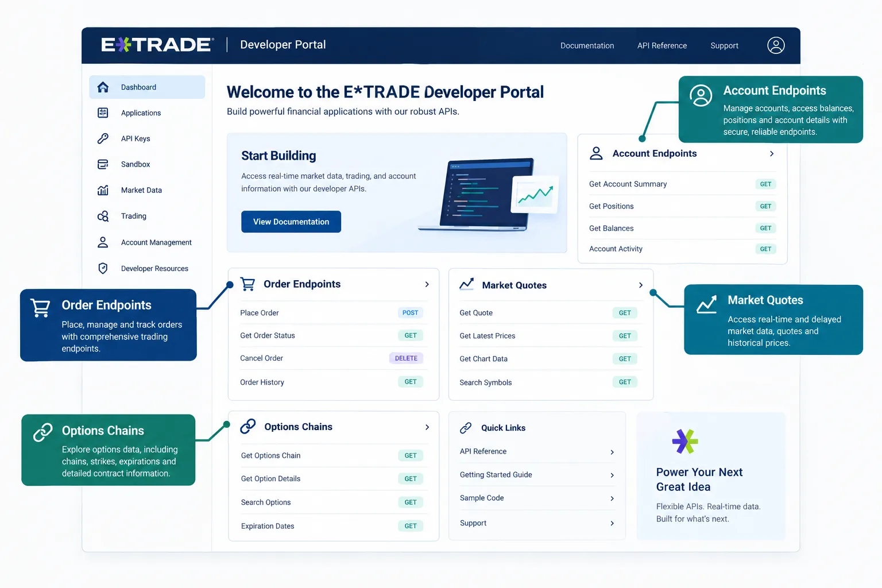The height and width of the screenshot is (588, 882).
Task: Click the Sandbox icon in sidebar
Action: coord(103,164)
